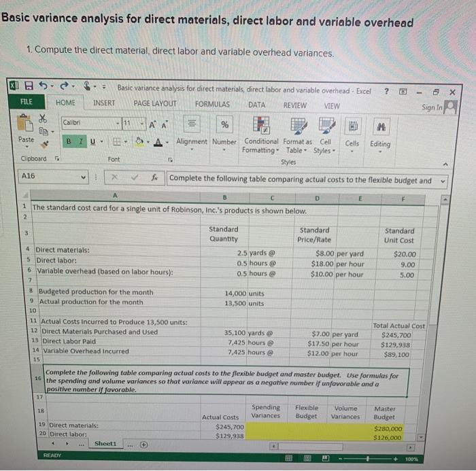476x471 pixels.
Task: Switch to the PAGE LAYOUT tab
Action: pyautogui.click(x=155, y=104)
